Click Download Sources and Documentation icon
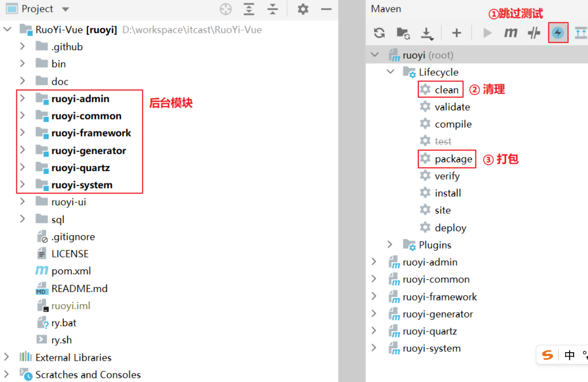 pos(427,33)
